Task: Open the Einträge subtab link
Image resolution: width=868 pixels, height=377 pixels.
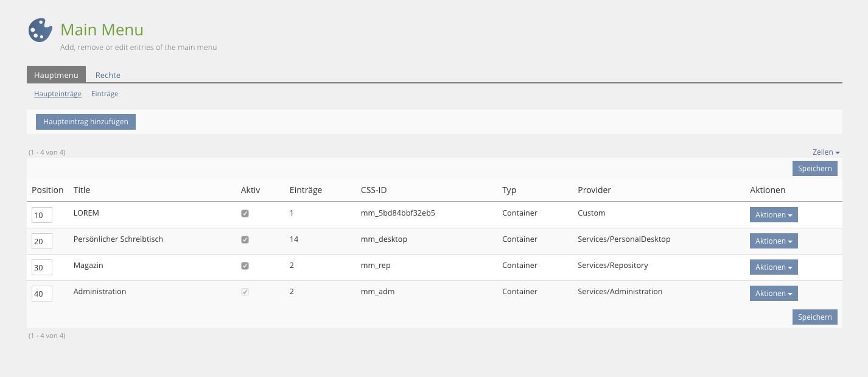Action: click(x=105, y=94)
